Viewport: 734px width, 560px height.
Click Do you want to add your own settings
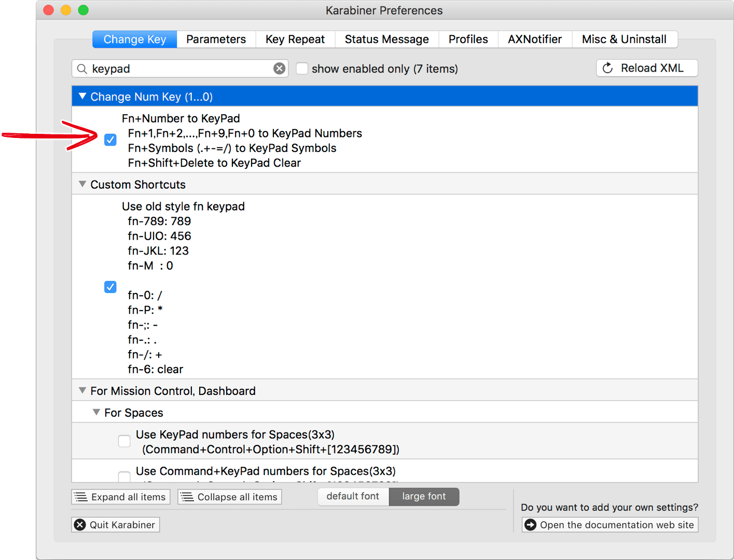[610, 507]
